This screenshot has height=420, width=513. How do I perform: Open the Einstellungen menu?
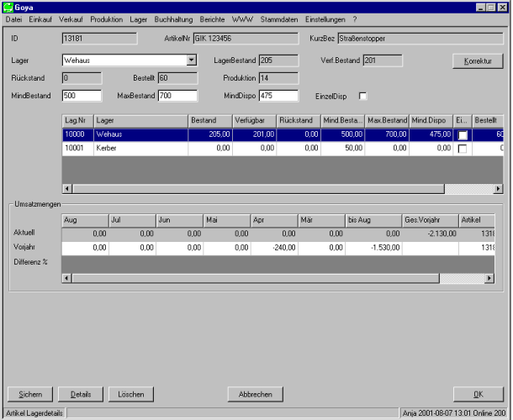click(325, 19)
